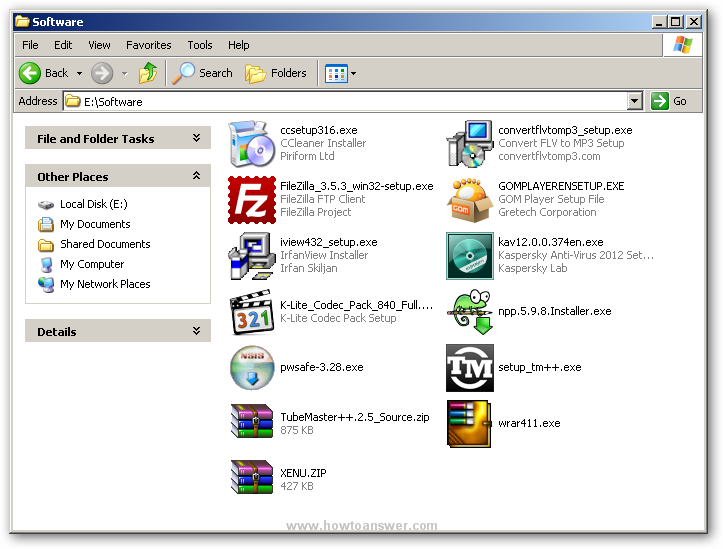This screenshot has height=549, width=723.
Task: Select the setup_tm++.exe TM icon
Action: click(469, 368)
